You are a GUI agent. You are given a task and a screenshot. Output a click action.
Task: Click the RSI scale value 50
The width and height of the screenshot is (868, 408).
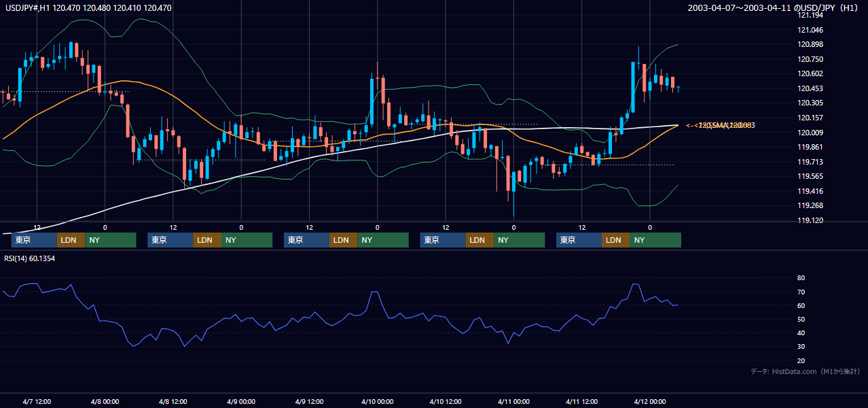(801, 319)
